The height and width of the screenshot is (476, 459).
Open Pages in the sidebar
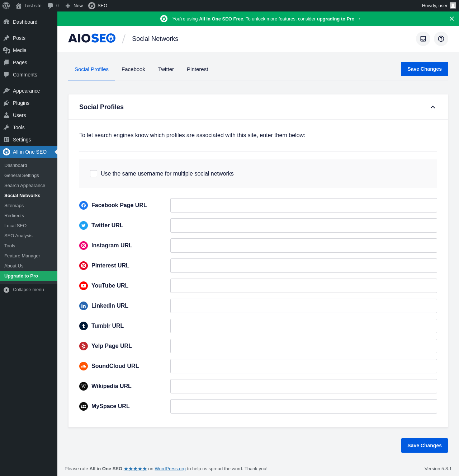[x=29, y=62]
